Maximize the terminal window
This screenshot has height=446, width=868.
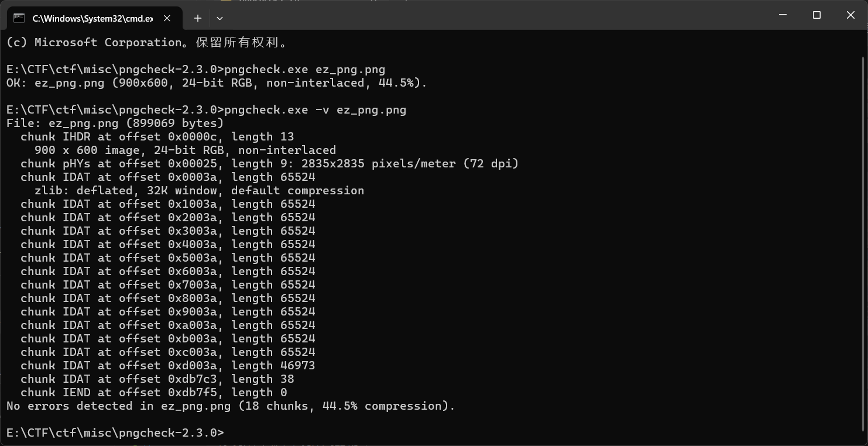click(x=817, y=15)
